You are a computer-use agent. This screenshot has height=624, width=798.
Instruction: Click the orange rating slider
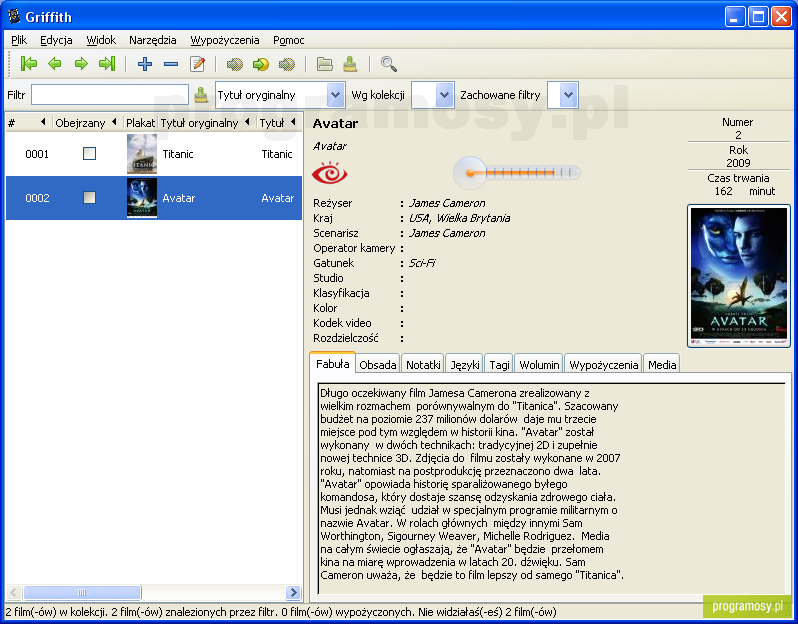click(517, 173)
